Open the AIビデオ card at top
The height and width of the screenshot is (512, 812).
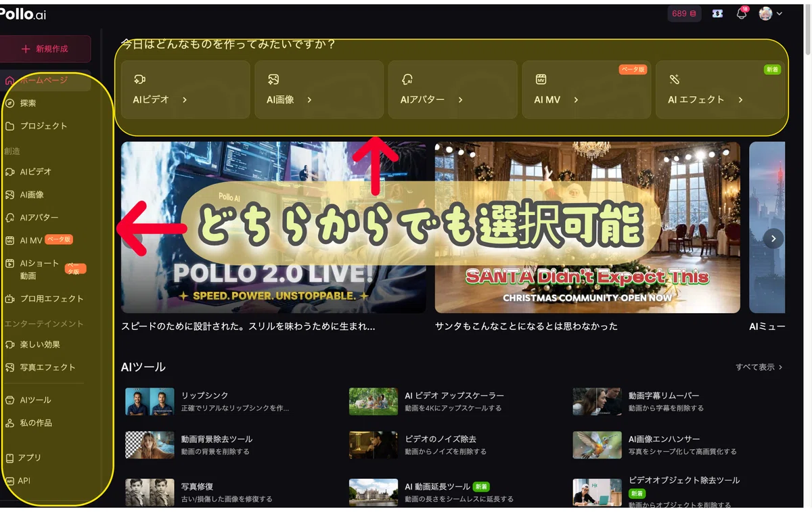[185, 89]
